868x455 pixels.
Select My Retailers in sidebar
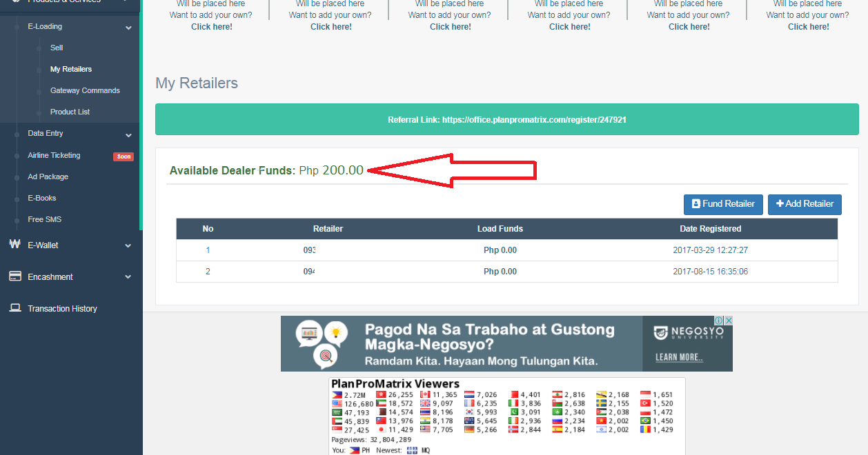pos(71,69)
